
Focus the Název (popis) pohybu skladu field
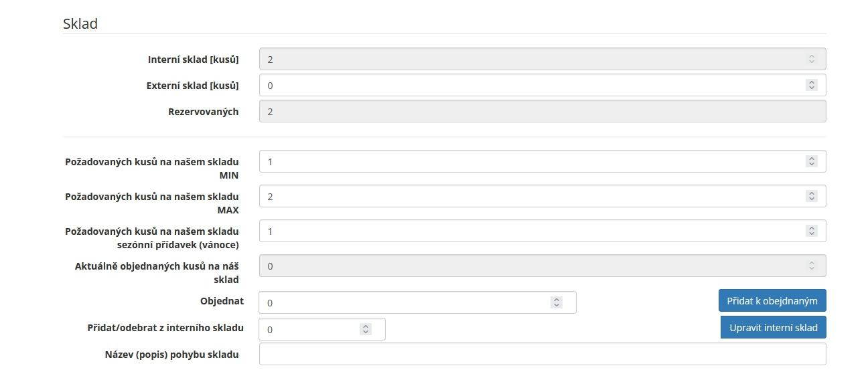542,354
